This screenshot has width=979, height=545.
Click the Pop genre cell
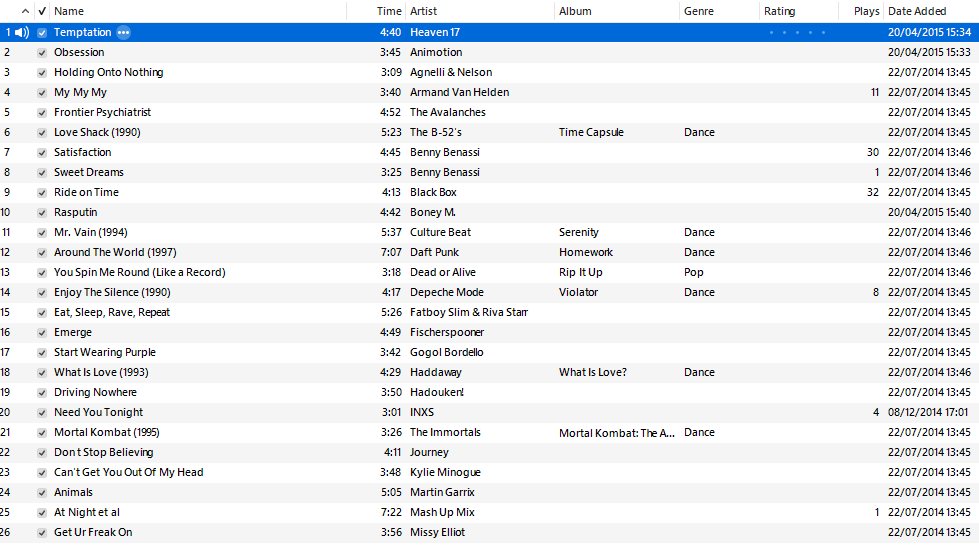[694, 272]
